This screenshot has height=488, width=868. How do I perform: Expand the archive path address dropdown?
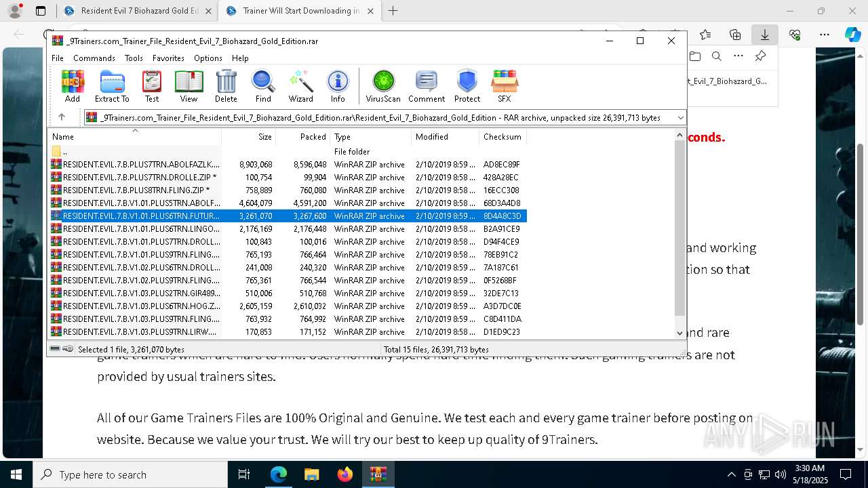click(680, 118)
